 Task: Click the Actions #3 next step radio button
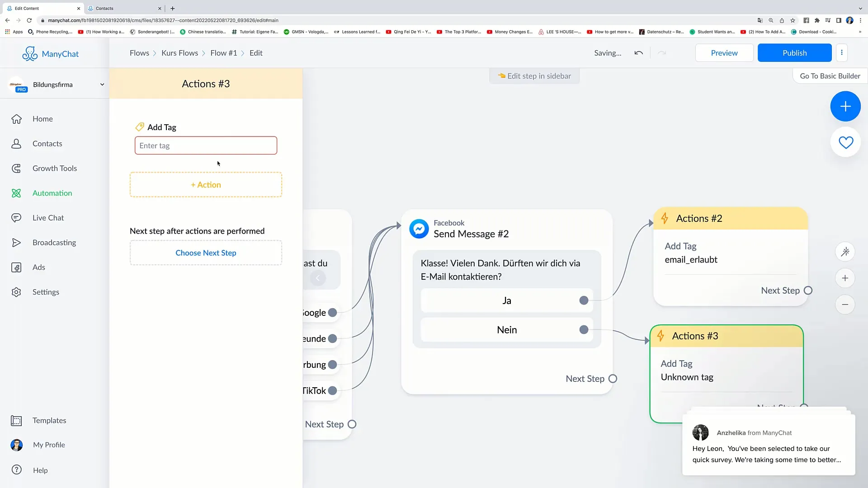click(x=804, y=407)
